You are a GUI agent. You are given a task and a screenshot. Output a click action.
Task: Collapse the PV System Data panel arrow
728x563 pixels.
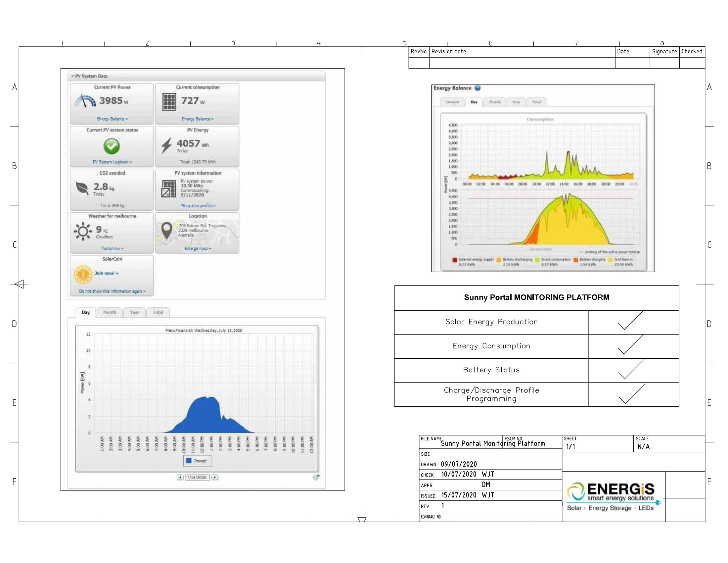click(x=72, y=76)
